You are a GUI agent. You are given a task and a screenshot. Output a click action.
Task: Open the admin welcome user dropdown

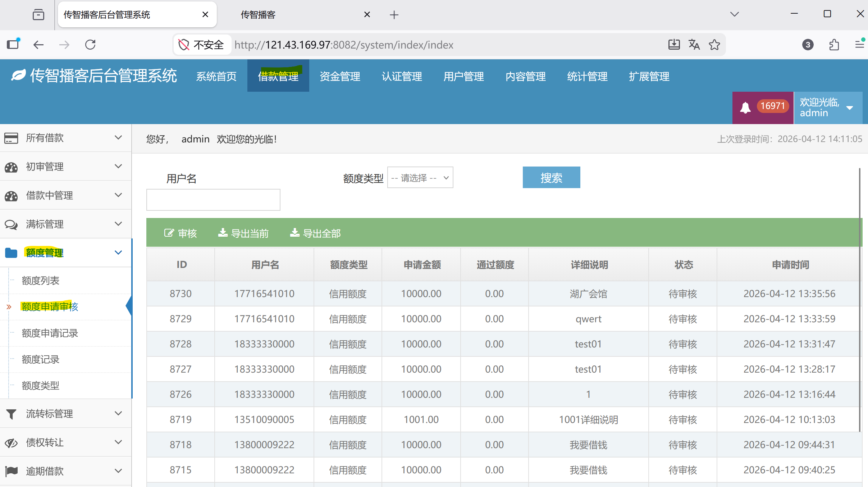[827, 108]
